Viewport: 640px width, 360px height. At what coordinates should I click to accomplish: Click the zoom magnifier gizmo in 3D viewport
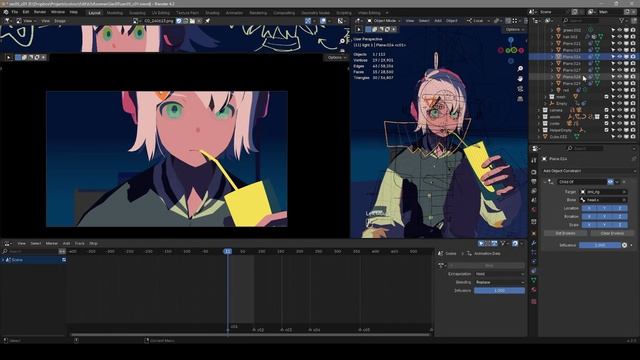520,69
